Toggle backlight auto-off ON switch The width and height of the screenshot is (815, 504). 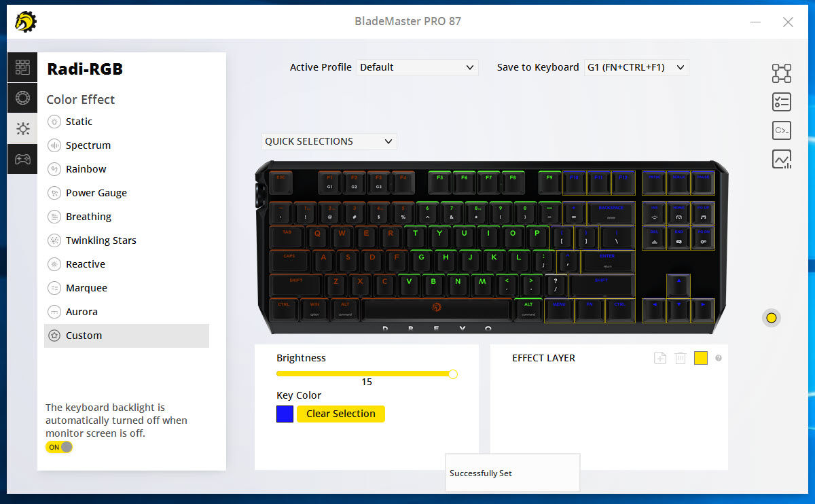[59, 447]
